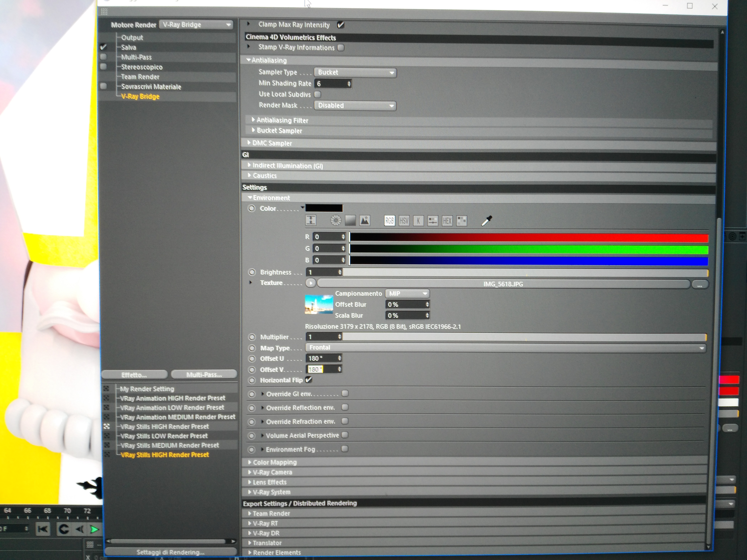Image resolution: width=747 pixels, height=560 pixels.
Task: Open the color swatches mode icon
Action: [x=462, y=221]
